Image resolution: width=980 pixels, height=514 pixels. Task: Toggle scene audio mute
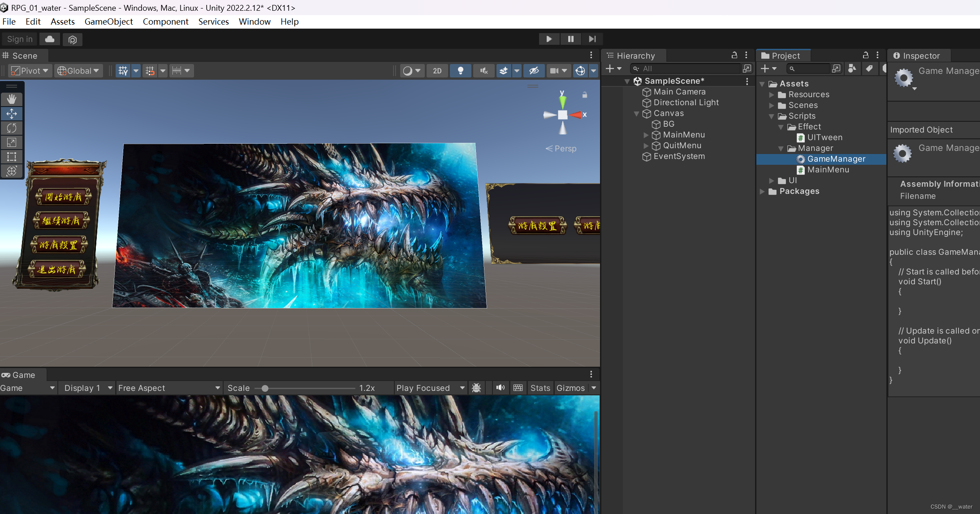[484, 71]
